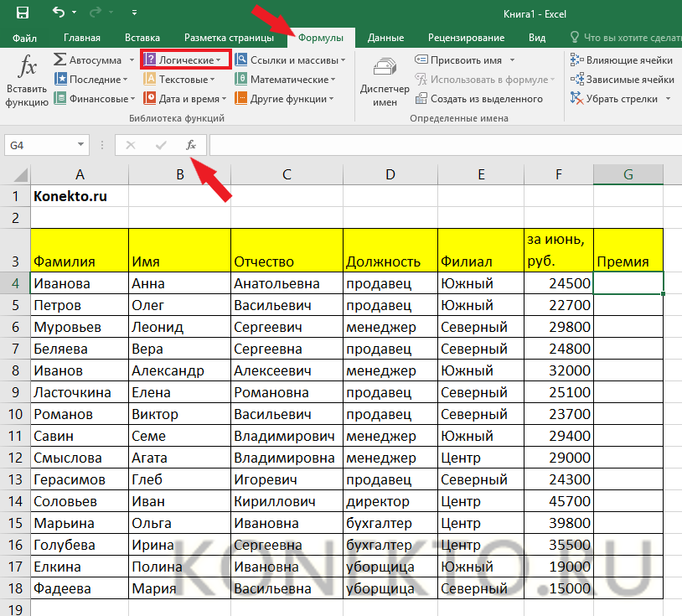Click the undo arrow icon
The width and height of the screenshot is (682, 616).
(59, 13)
